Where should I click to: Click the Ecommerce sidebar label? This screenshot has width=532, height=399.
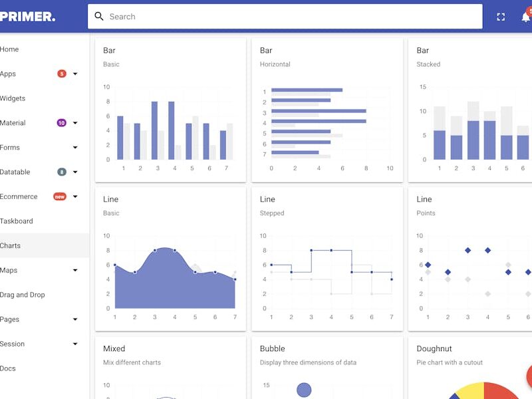pyautogui.click(x=19, y=196)
